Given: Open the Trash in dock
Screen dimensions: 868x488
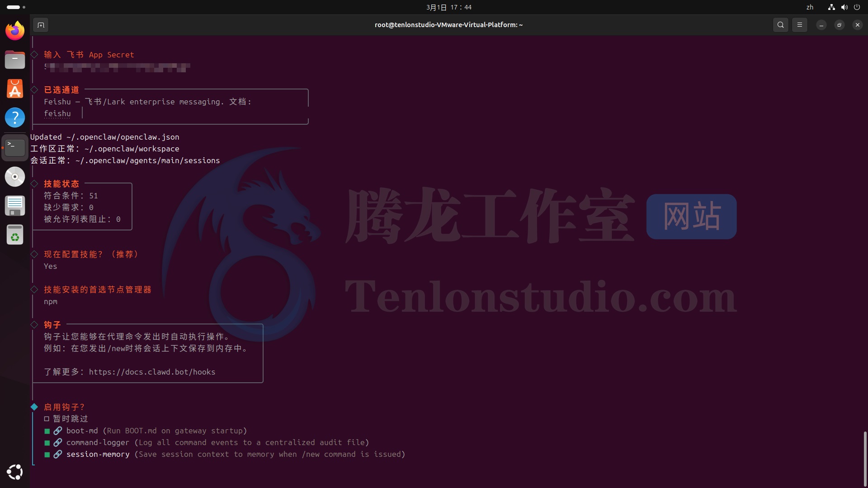Looking at the screenshot, I should pos(15,235).
